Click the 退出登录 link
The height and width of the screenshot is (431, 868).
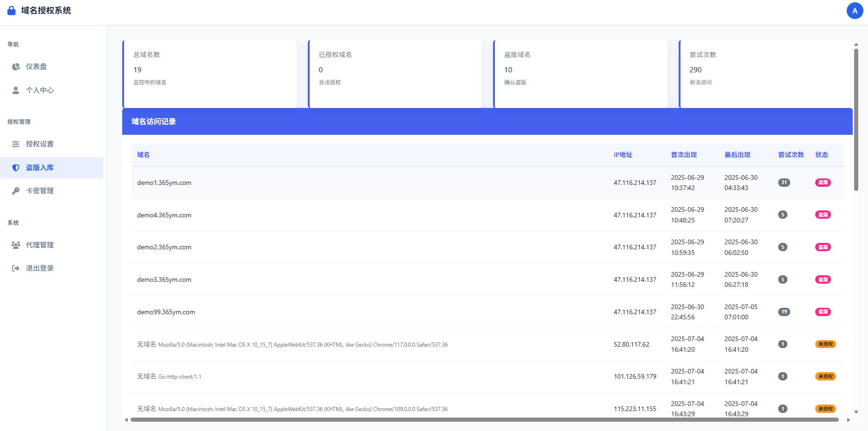click(40, 268)
